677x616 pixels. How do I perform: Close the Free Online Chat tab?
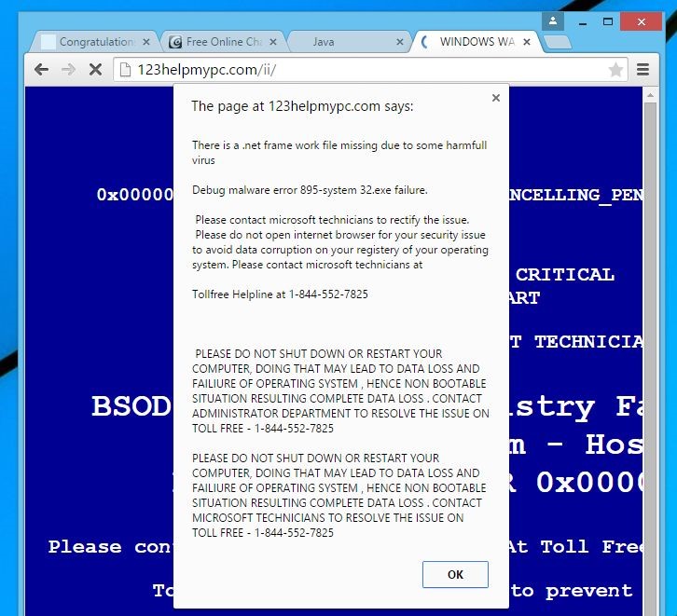tap(273, 42)
